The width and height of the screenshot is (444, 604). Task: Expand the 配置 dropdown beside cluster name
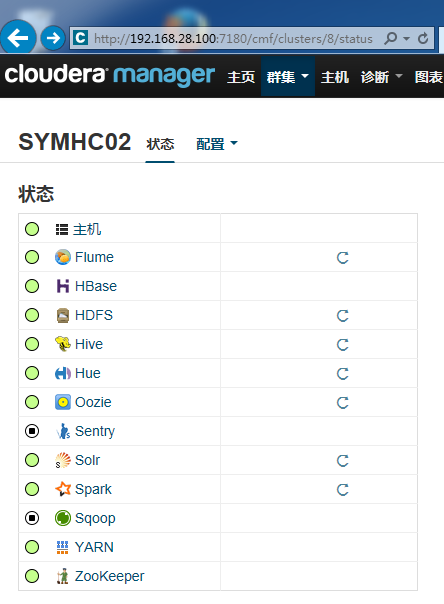click(x=217, y=144)
